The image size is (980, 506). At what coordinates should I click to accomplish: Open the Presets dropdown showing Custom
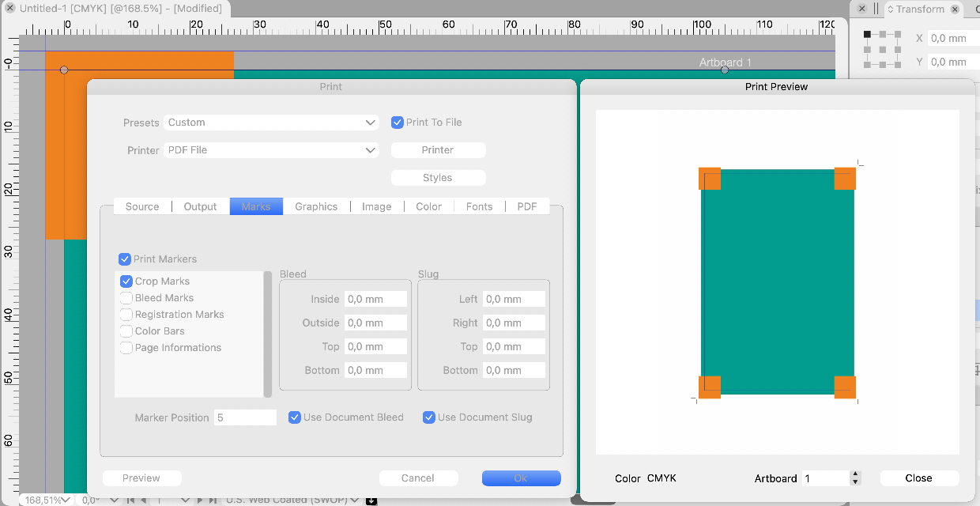point(271,123)
